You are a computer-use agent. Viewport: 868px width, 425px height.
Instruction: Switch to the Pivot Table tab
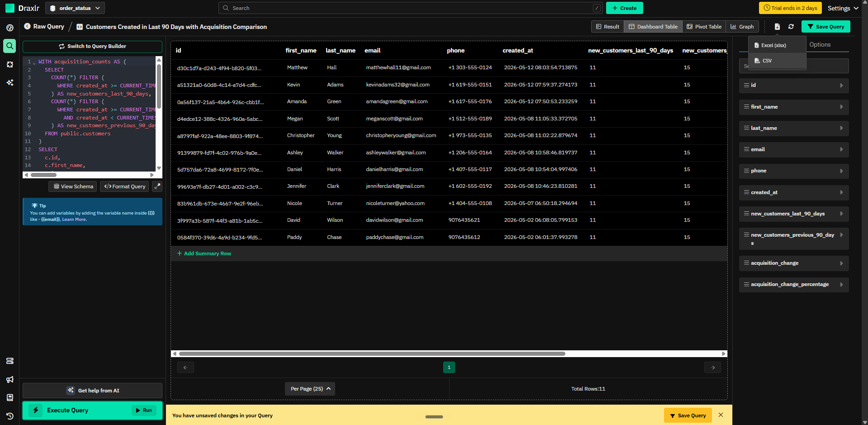[704, 27]
